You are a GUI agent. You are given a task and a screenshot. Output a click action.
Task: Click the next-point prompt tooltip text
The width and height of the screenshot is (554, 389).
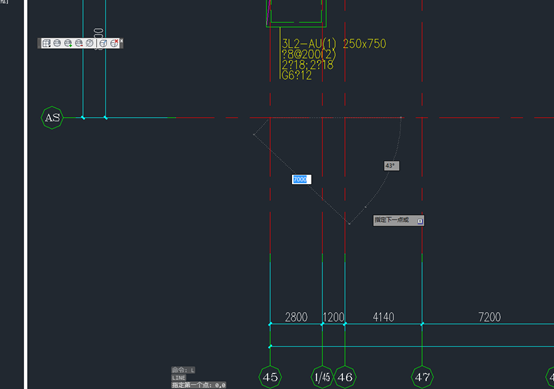[x=392, y=220]
